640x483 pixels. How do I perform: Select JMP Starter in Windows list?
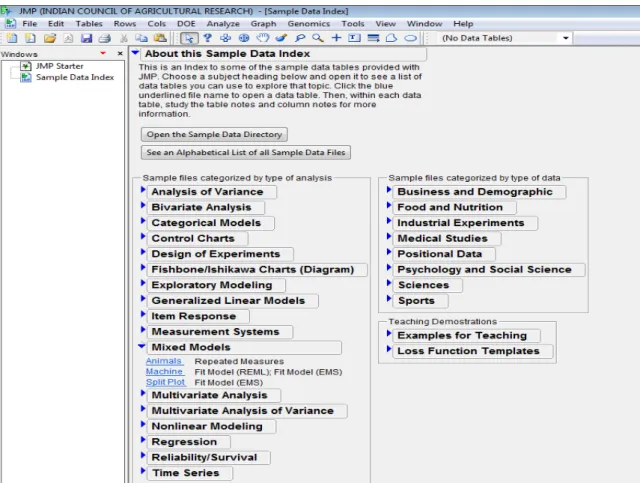point(59,66)
